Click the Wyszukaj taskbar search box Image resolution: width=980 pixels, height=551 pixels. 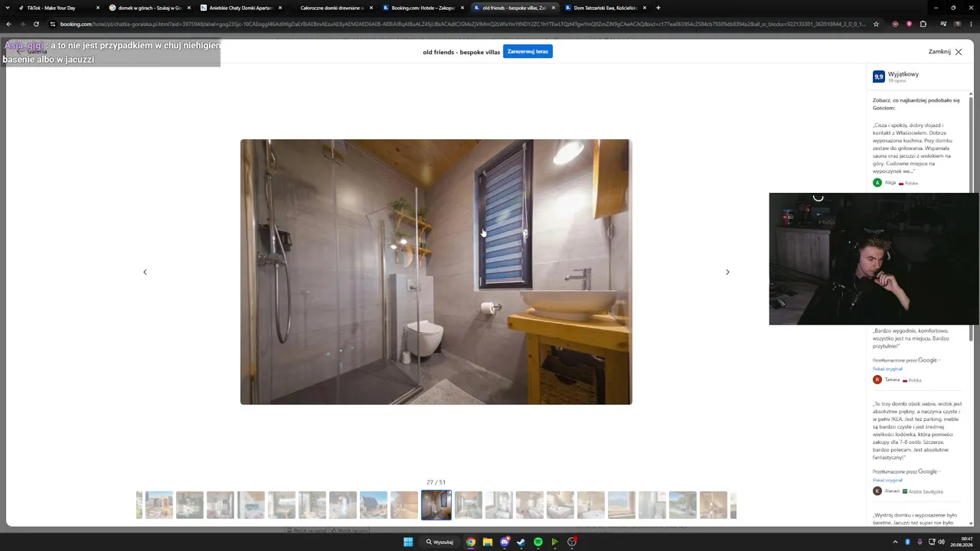(x=440, y=542)
